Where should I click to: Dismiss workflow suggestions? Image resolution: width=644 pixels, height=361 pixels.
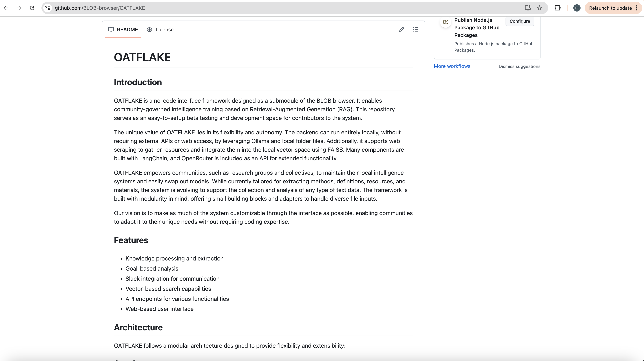tap(519, 66)
